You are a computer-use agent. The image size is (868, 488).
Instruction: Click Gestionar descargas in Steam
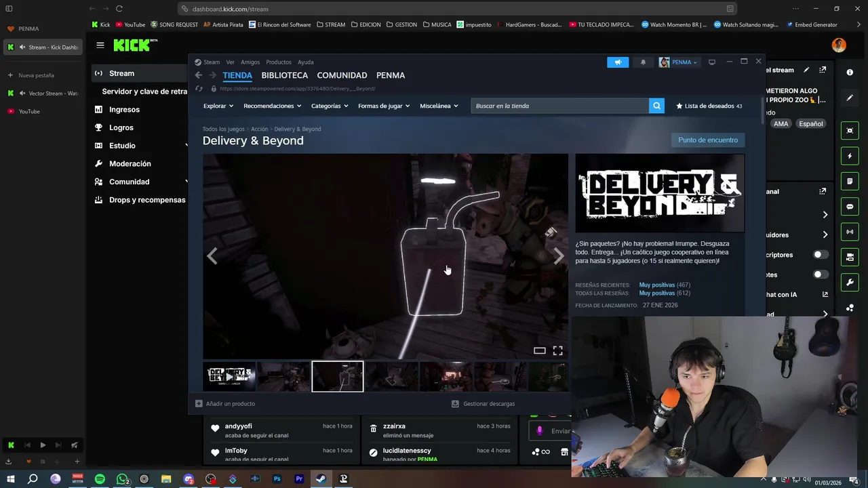coord(484,404)
